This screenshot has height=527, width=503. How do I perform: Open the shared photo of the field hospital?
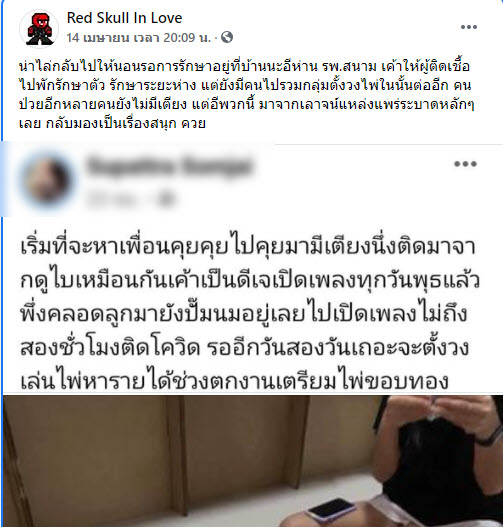(x=253, y=461)
